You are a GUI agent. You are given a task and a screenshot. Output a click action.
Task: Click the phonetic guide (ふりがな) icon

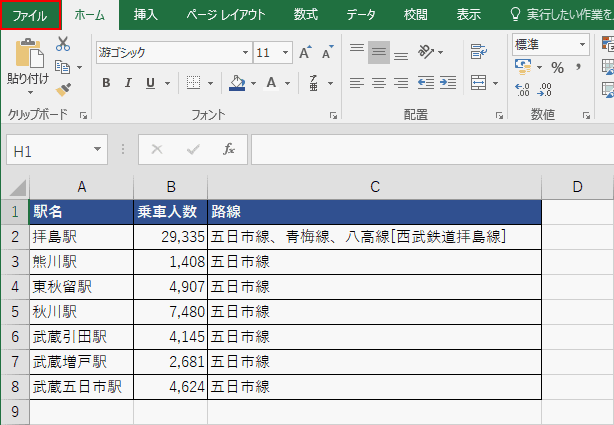[313, 83]
